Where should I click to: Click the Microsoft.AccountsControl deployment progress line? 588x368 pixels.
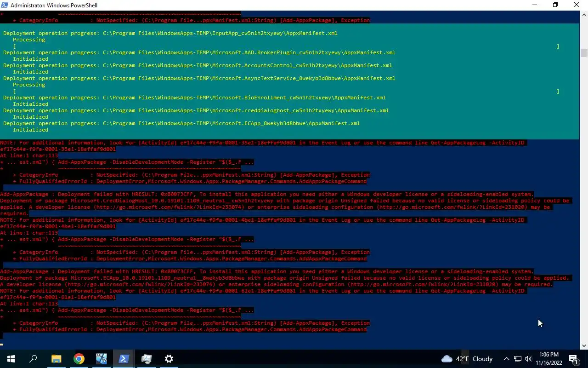coord(198,65)
